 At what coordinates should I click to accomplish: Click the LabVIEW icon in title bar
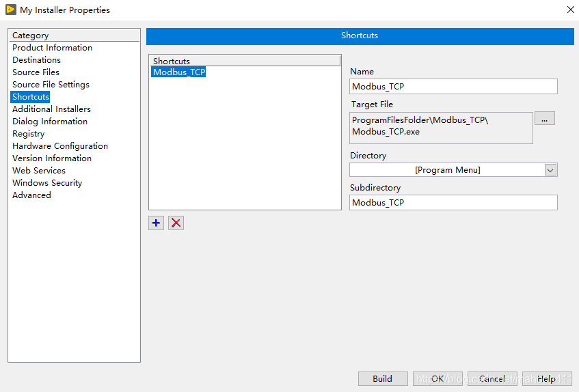point(11,10)
